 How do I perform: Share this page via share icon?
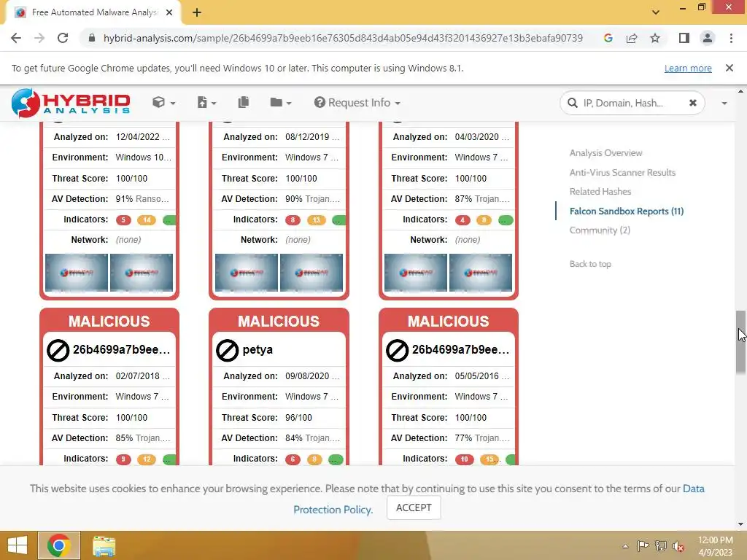632,38
